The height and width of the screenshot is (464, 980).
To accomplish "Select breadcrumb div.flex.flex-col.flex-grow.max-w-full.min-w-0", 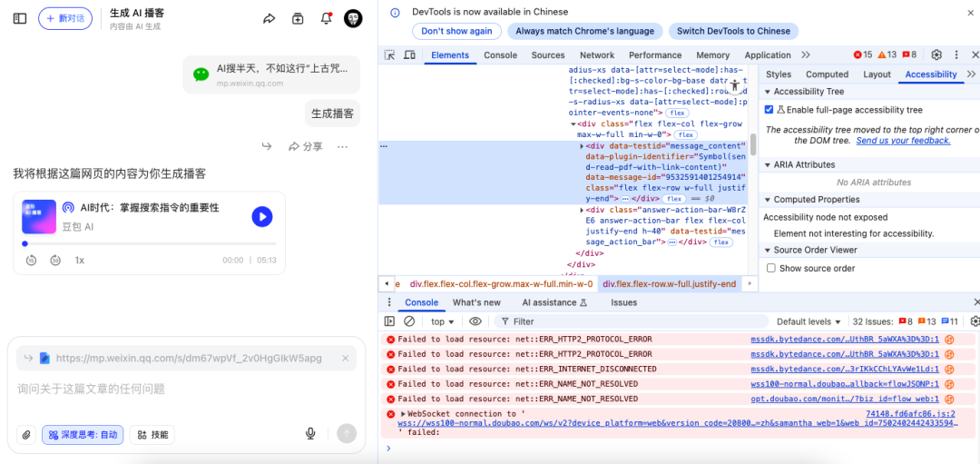I will pos(501,284).
